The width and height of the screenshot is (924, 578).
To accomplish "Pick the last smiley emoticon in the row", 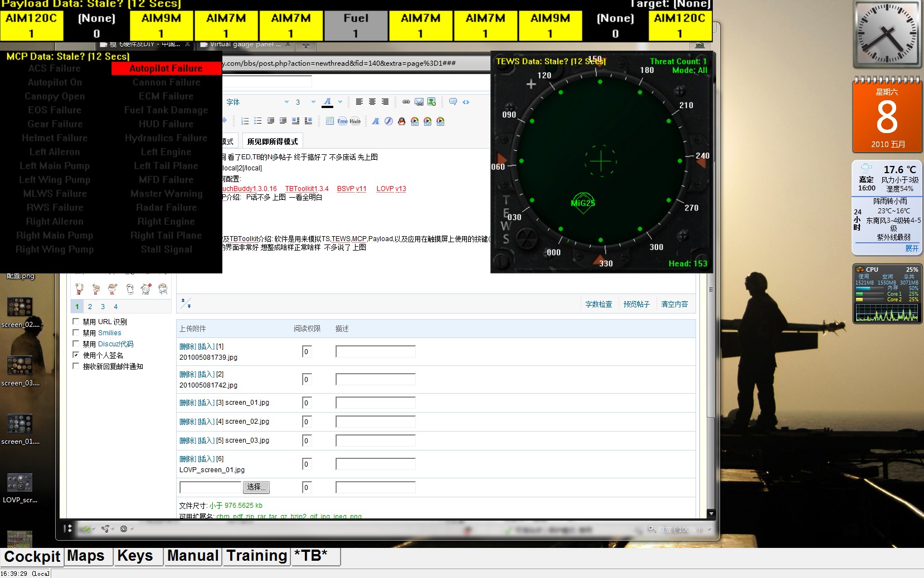I will (x=163, y=289).
